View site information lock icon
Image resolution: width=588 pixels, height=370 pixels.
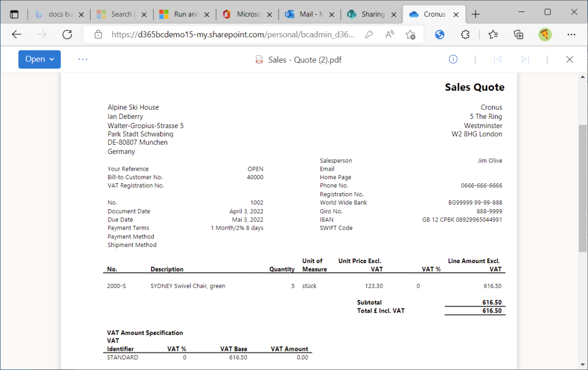point(98,34)
